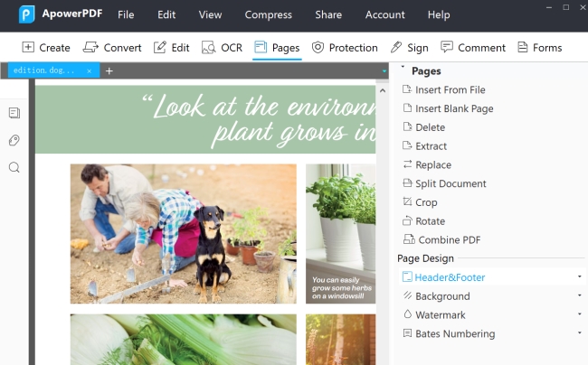Choose Combine PDF option
Screen dimensions: 588x365
(450, 240)
